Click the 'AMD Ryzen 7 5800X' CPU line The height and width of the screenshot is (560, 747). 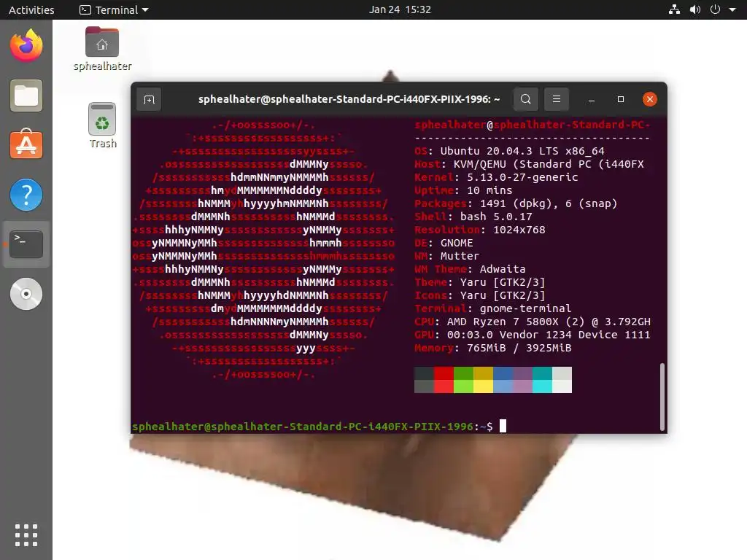(x=532, y=322)
